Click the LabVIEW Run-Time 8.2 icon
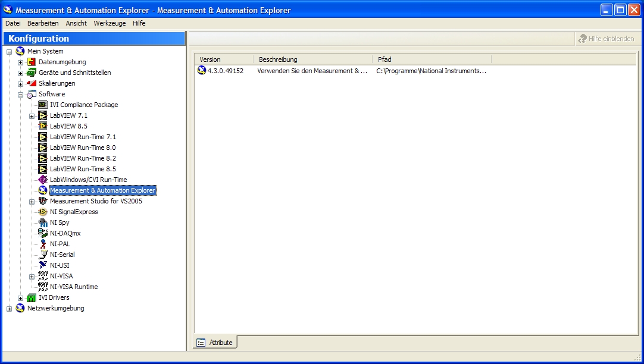 pyautogui.click(x=43, y=158)
